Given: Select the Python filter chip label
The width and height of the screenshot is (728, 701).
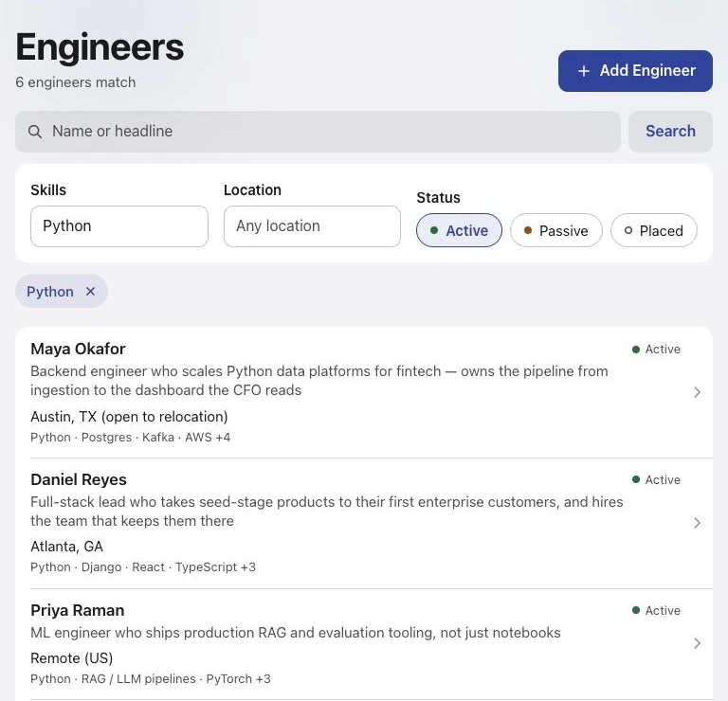Looking at the screenshot, I should point(50,292).
